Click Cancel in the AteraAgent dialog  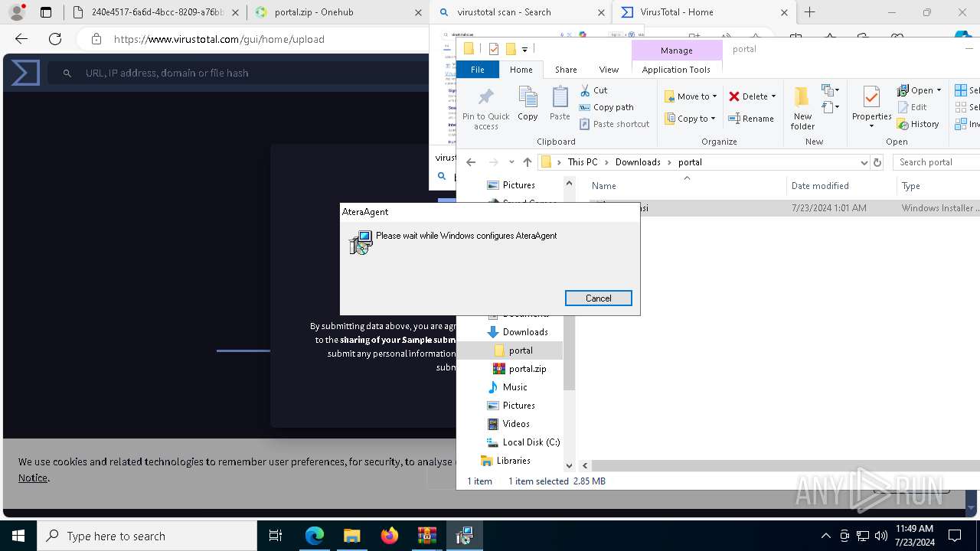598,298
